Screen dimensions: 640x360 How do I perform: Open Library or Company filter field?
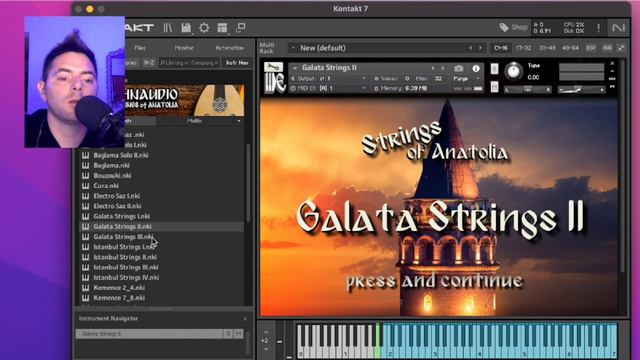pos(189,63)
